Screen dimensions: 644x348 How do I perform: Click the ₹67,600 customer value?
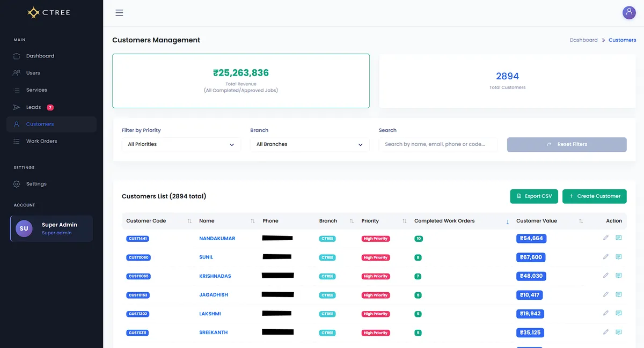coord(531,257)
